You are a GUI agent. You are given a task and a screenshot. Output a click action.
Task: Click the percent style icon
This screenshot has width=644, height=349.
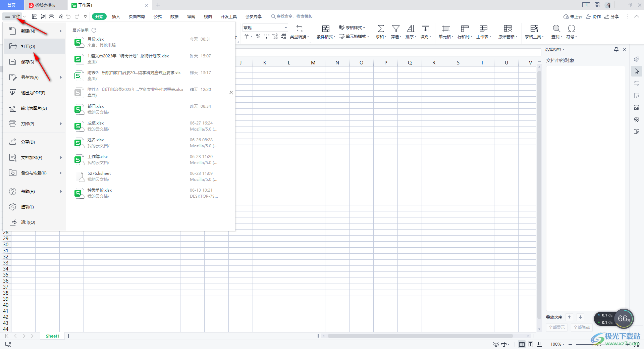(x=258, y=36)
